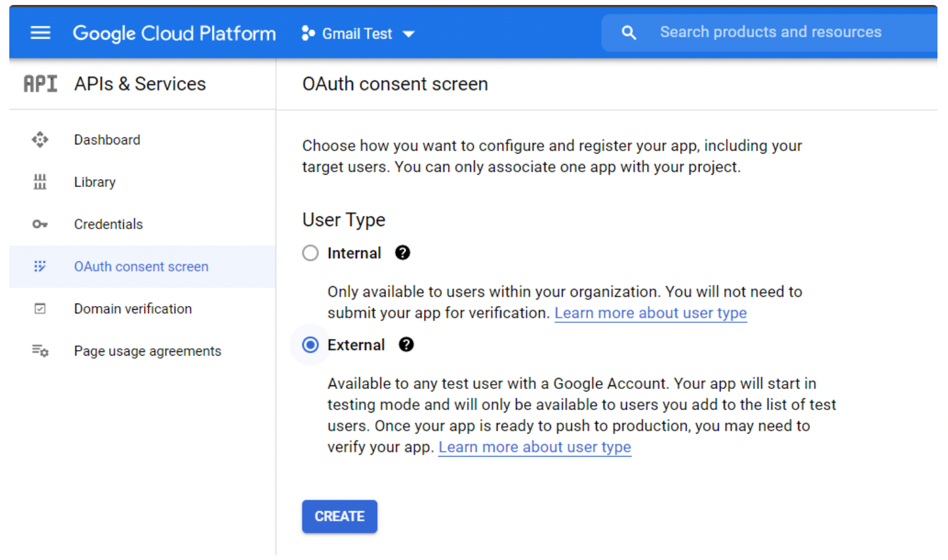Image resolution: width=948 pixels, height=560 pixels.
Task: Click the External label text
Action: pyautogui.click(x=356, y=344)
